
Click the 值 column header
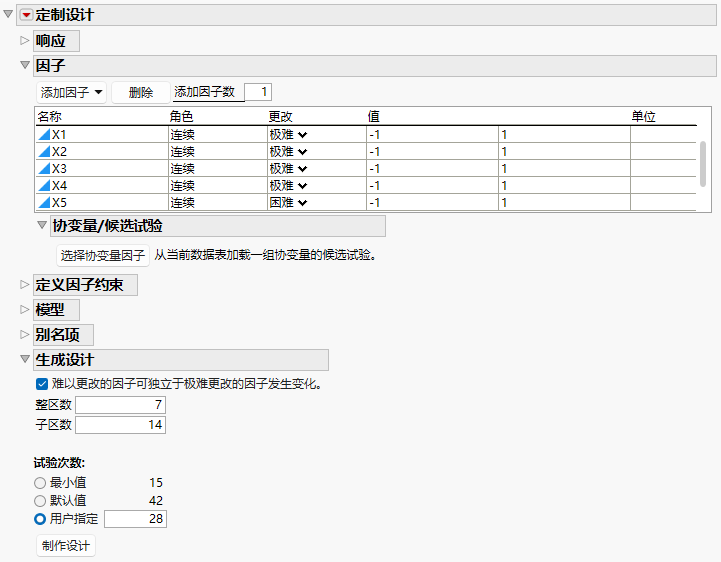click(373, 116)
